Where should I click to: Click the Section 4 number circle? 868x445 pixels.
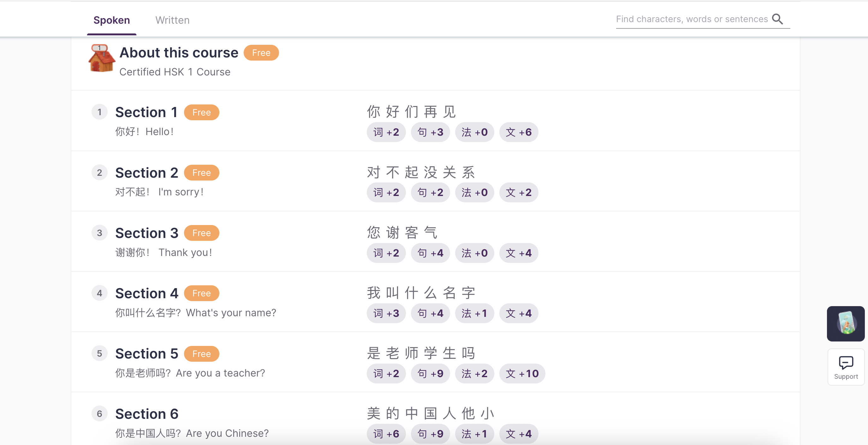click(x=99, y=293)
